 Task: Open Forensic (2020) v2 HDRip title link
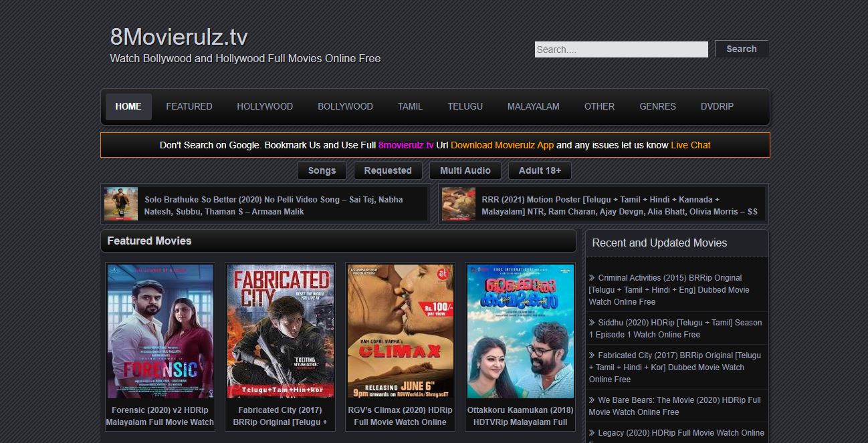160,416
